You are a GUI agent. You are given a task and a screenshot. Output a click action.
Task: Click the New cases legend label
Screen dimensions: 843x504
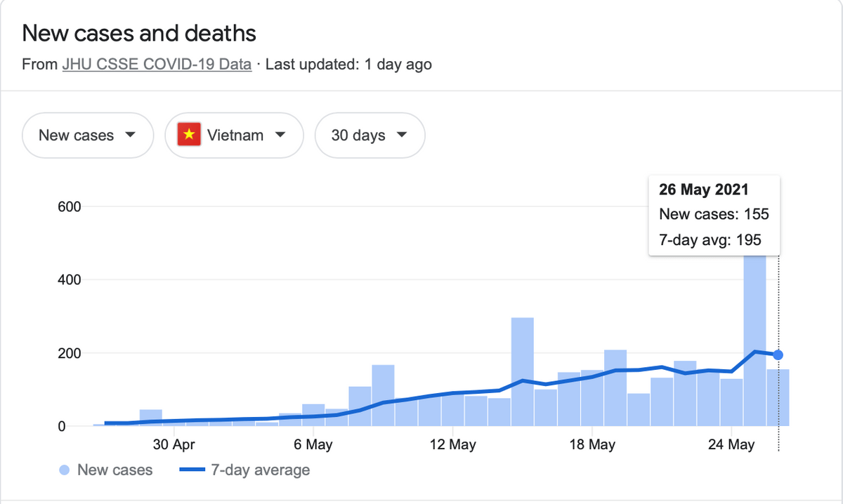pos(115,470)
